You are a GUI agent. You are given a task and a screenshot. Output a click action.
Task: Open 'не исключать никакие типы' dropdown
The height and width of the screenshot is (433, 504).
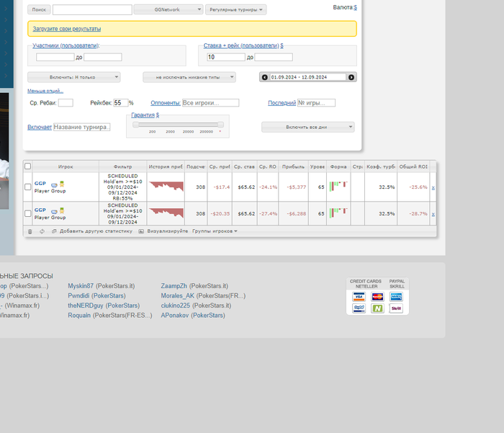pos(189,77)
